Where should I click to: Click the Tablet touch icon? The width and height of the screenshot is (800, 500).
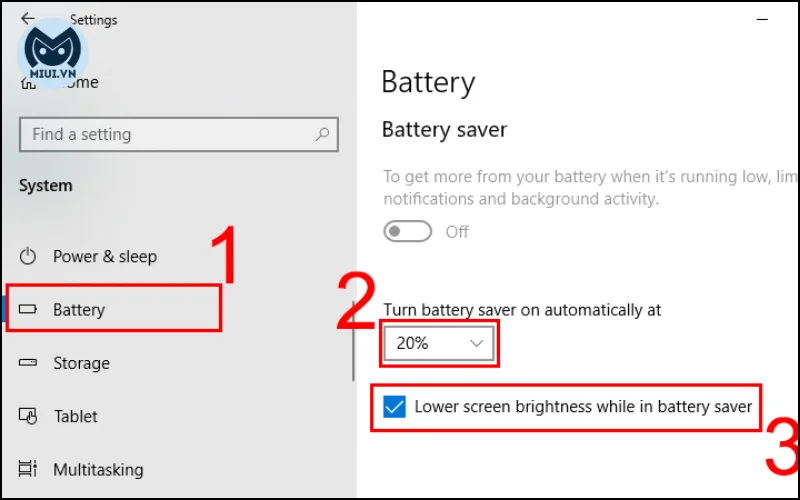pos(28,416)
